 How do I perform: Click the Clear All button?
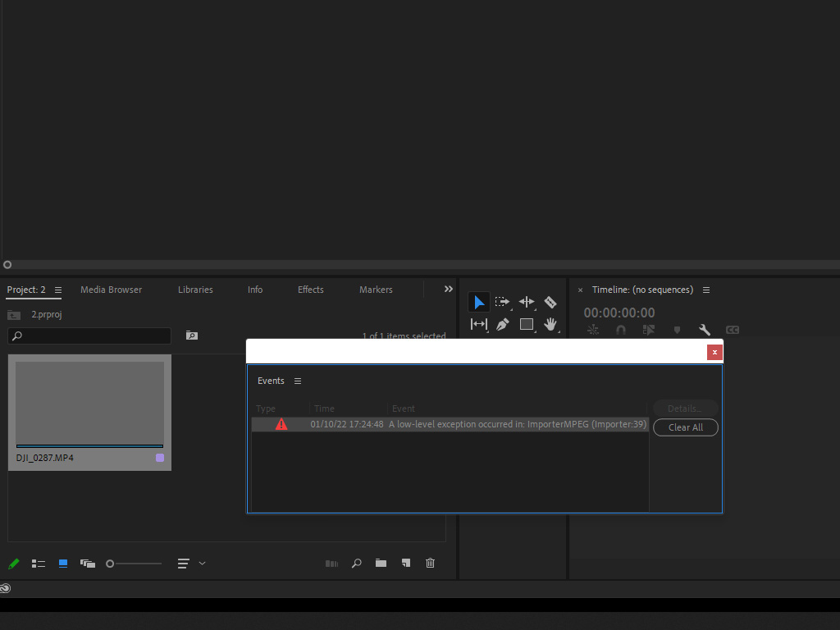685,427
